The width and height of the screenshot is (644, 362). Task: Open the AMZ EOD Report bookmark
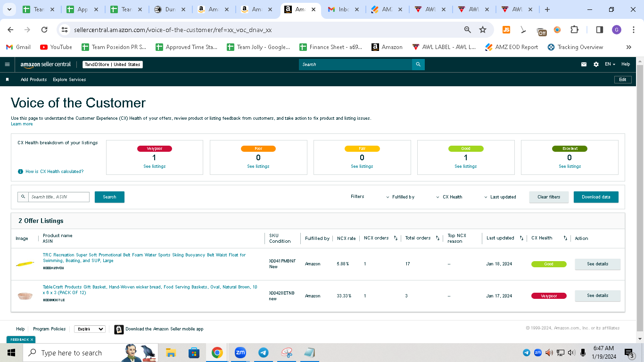click(x=512, y=47)
